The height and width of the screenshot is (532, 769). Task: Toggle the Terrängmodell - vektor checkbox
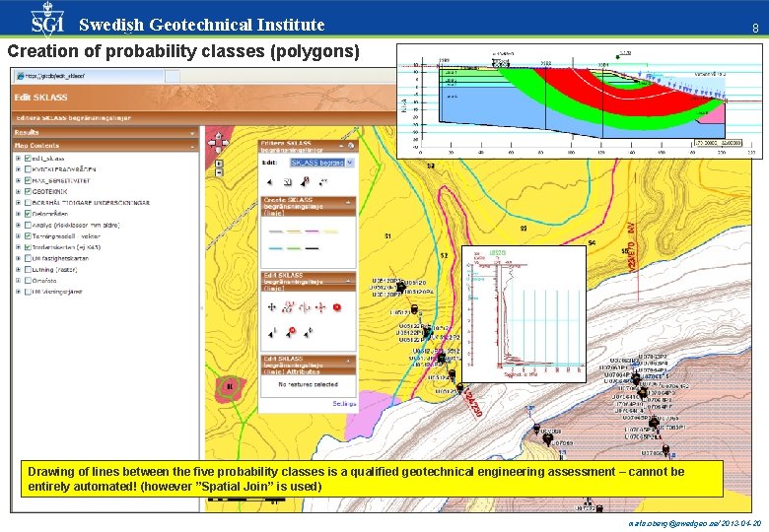(x=28, y=236)
